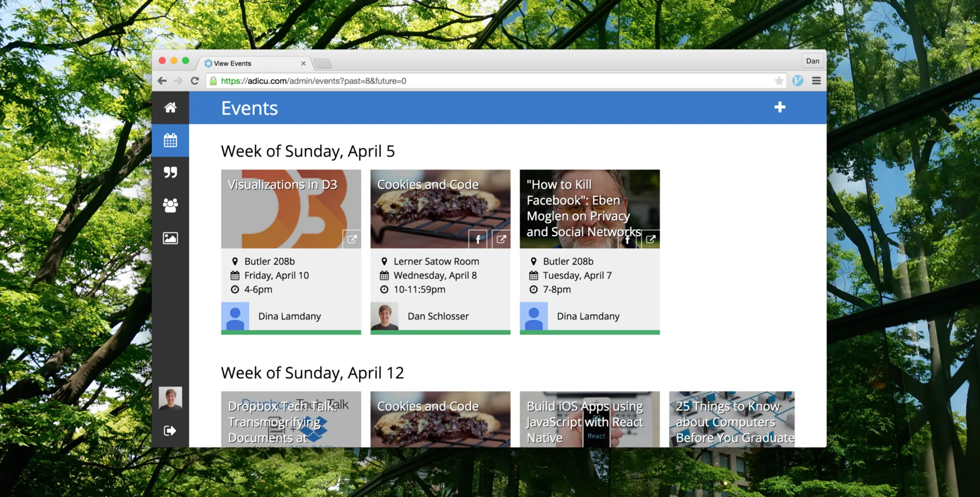Click the user avatar in the sidebar
The height and width of the screenshot is (497, 980).
(170, 398)
